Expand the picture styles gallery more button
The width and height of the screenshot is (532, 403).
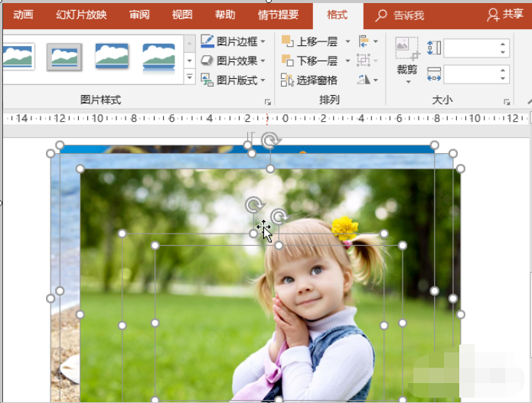click(190, 77)
